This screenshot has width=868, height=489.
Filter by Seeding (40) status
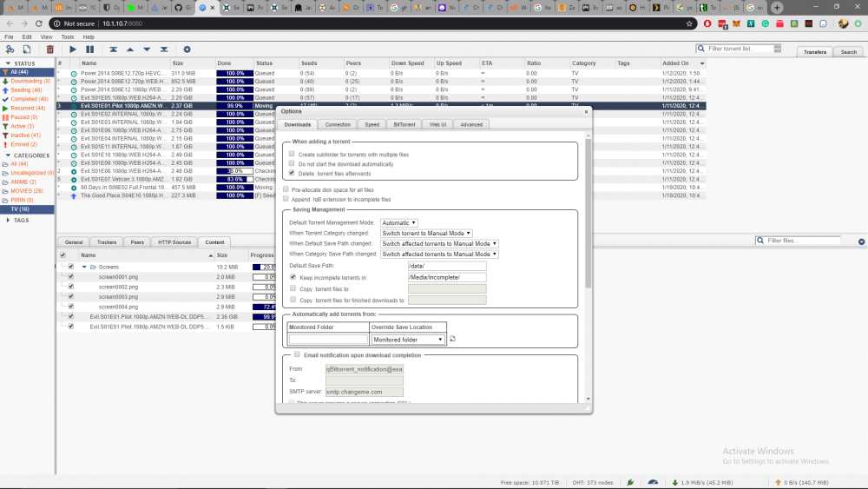pos(26,89)
